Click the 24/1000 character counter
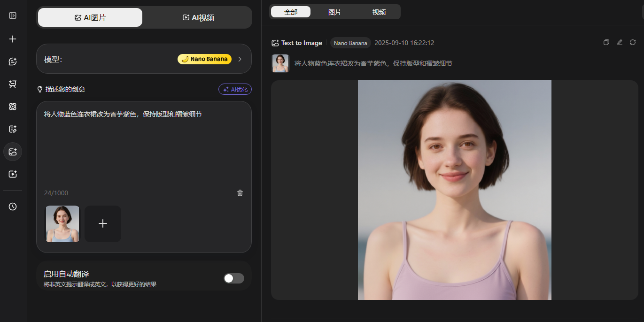The image size is (644, 322). pyautogui.click(x=56, y=193)
